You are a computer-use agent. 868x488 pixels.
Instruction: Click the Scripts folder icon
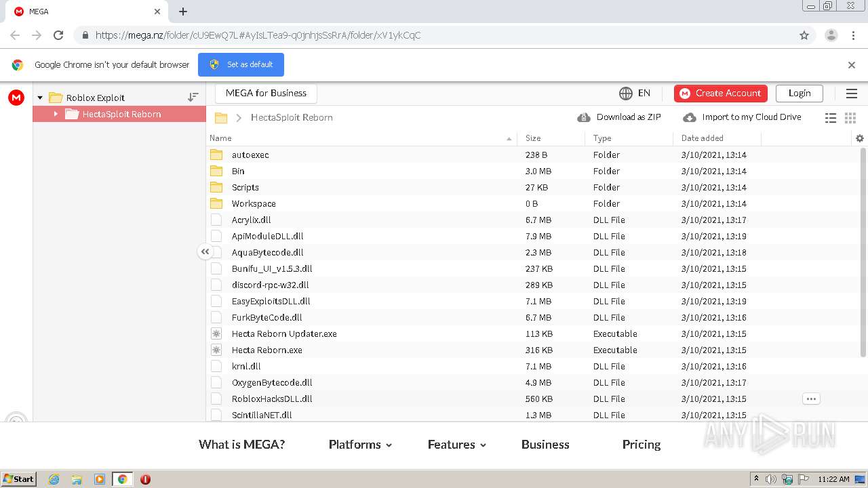click(216, 187)
